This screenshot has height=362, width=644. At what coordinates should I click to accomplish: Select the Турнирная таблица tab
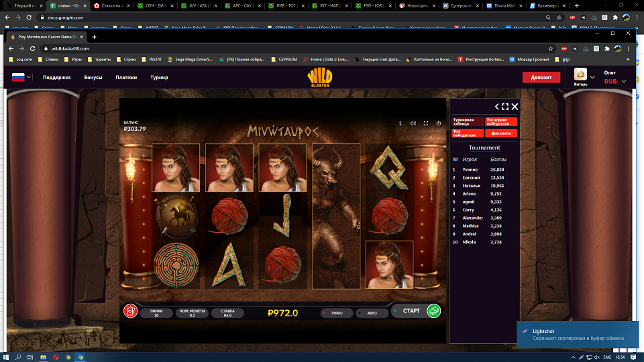pyautogui.click(x=468, y=122)
